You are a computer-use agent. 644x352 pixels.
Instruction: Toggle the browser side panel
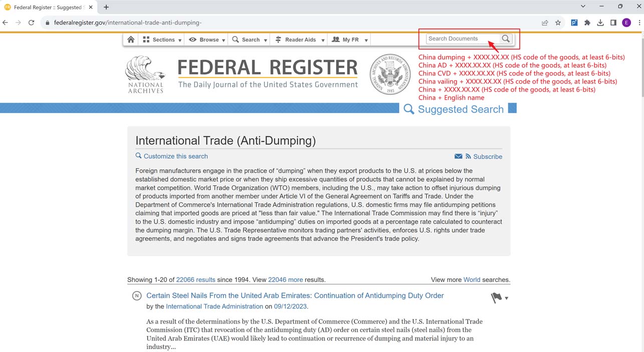(613, 23)
